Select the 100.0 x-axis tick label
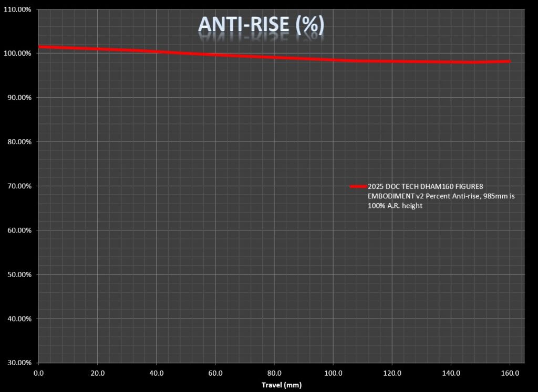Image resolution: width=538 pixels, height=392 pixels. [x=333, y=373]
